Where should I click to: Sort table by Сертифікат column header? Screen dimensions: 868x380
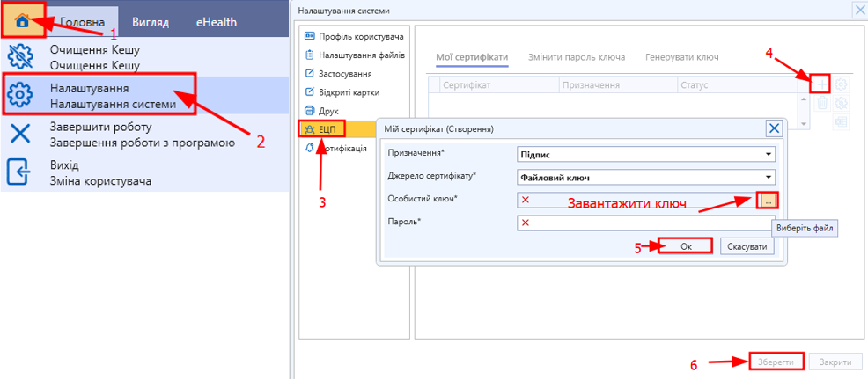pyautogui.click(x=498, y=85)
